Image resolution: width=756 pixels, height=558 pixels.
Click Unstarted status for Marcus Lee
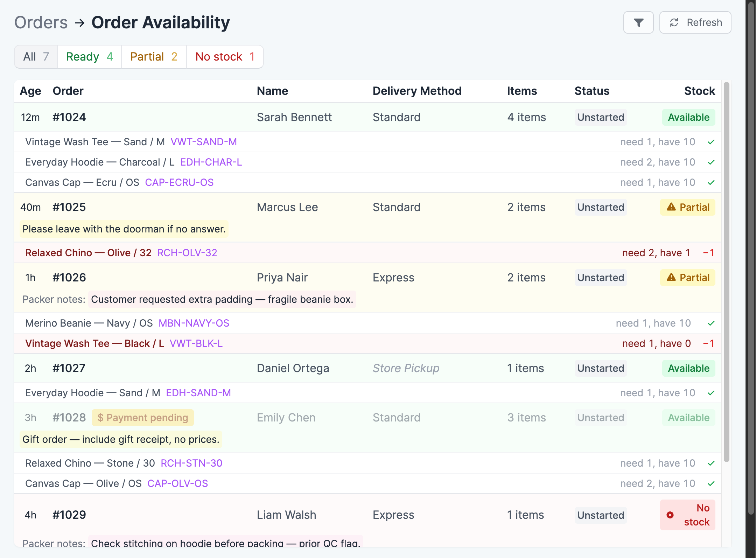pos(601,207)
